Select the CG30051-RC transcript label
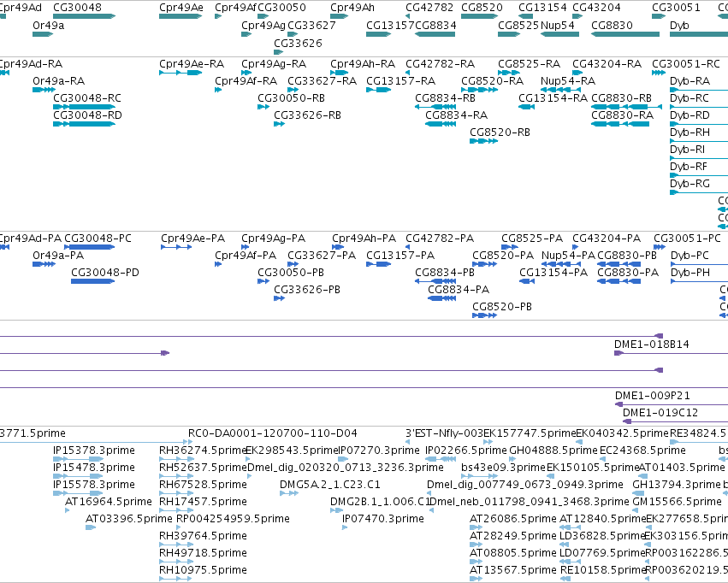Image resolution: width=728 pixels, height=583 pixels. [x=686, y=64]
